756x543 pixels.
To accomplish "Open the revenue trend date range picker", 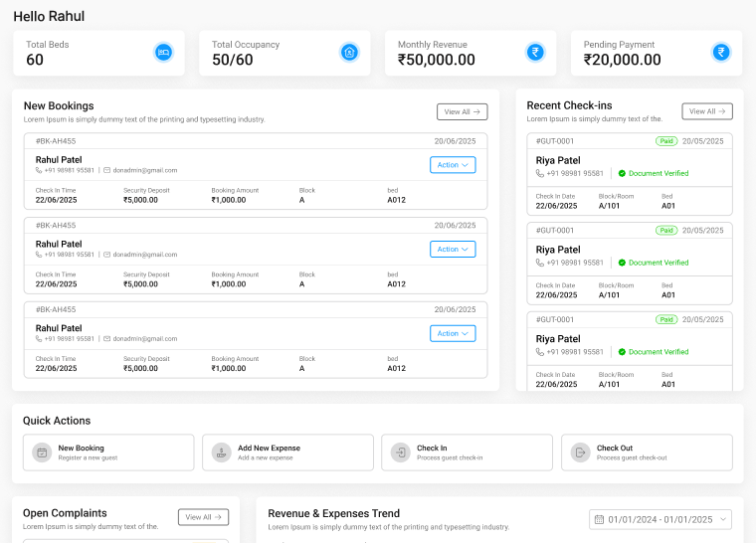I will pos(661,519).
